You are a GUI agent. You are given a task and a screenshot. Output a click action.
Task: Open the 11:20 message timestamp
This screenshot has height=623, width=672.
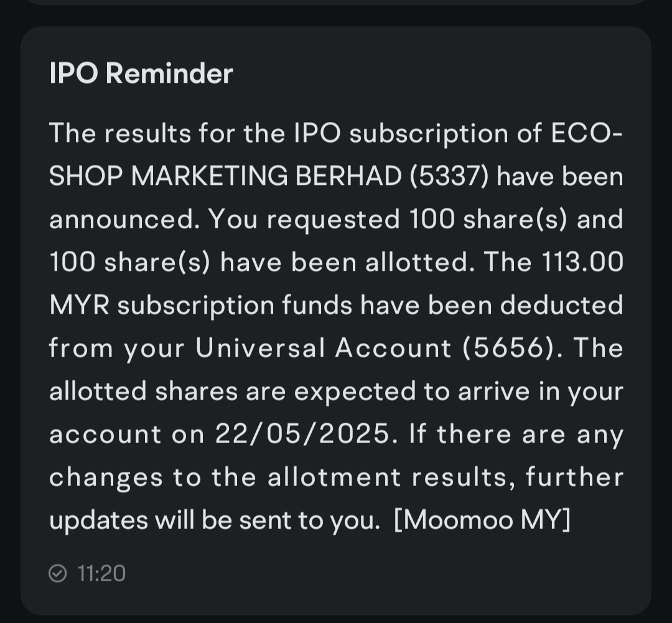click(x=101, y=573)
